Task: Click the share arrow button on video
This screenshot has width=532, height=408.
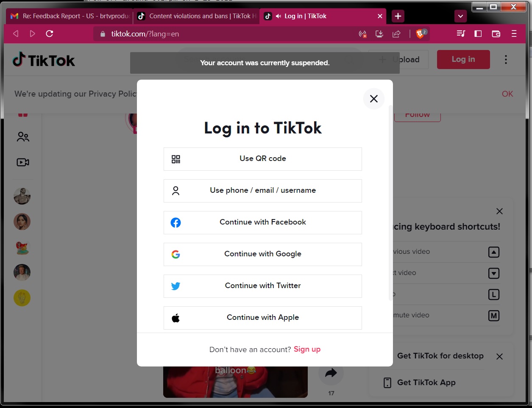Action: 331,373
